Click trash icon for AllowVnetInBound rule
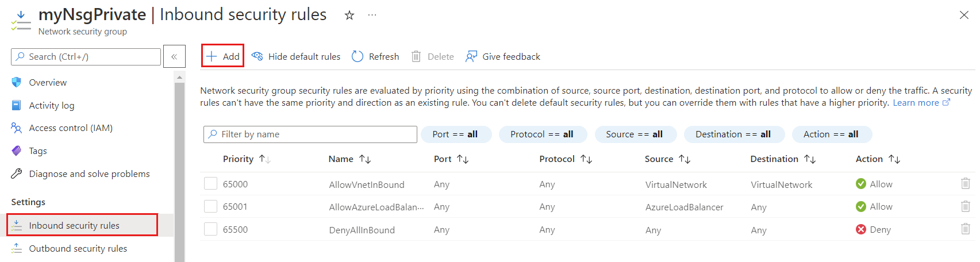Viewport: 980px width, 262px height. 965,184
